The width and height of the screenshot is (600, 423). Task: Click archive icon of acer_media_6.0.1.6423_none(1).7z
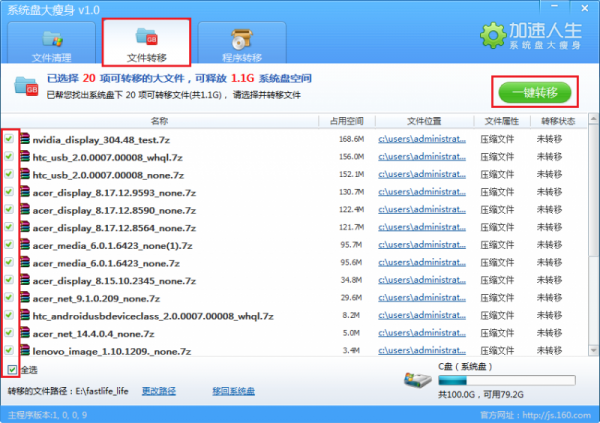tap(25, 244)
